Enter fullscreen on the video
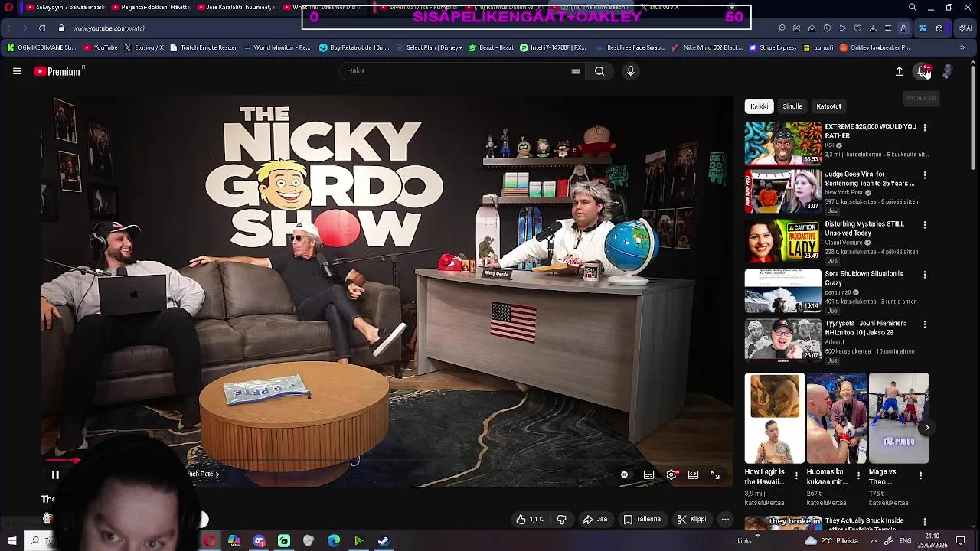The image size is (980, 551). tap(715, 474)
